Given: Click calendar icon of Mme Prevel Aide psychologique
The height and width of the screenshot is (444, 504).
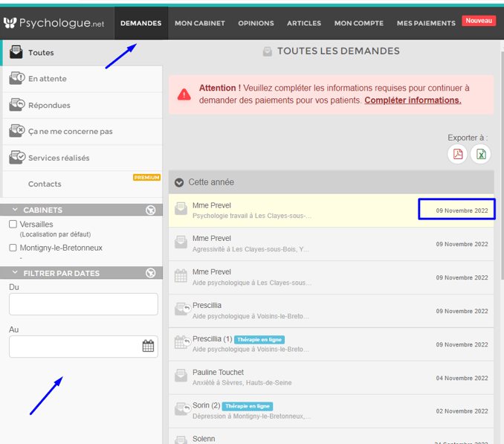Looking at the screenshot, I should (181, 276).
